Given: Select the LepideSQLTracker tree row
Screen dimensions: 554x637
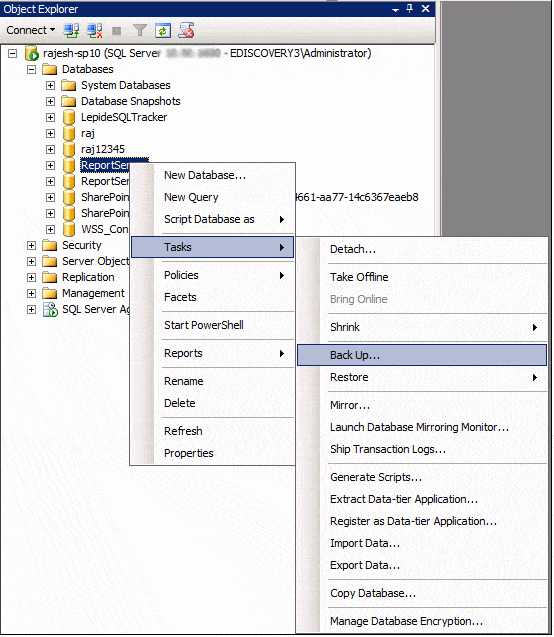Looking at the screenshot, I should pos(124,117).
